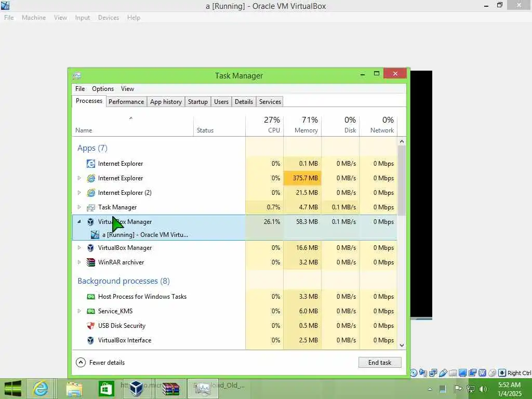This screenshot has height=399, width=532.
Task: Click the VirtualBox cube icon in taskbar
Action: pyautogui.click(x=137, y=389)
